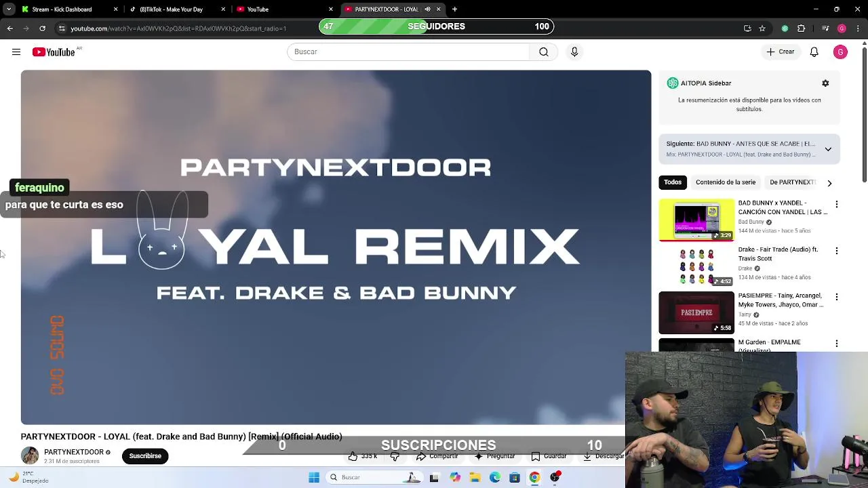The image size is (868, 488).
Task: Click Guardar save button
Action: pyautogui.click(x=549, y=457)
